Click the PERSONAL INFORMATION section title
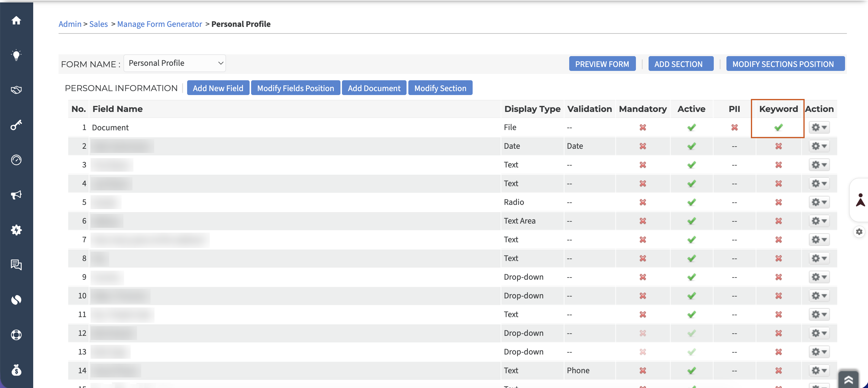This screenshot has width=868, height=388. [x=121, y=88]
